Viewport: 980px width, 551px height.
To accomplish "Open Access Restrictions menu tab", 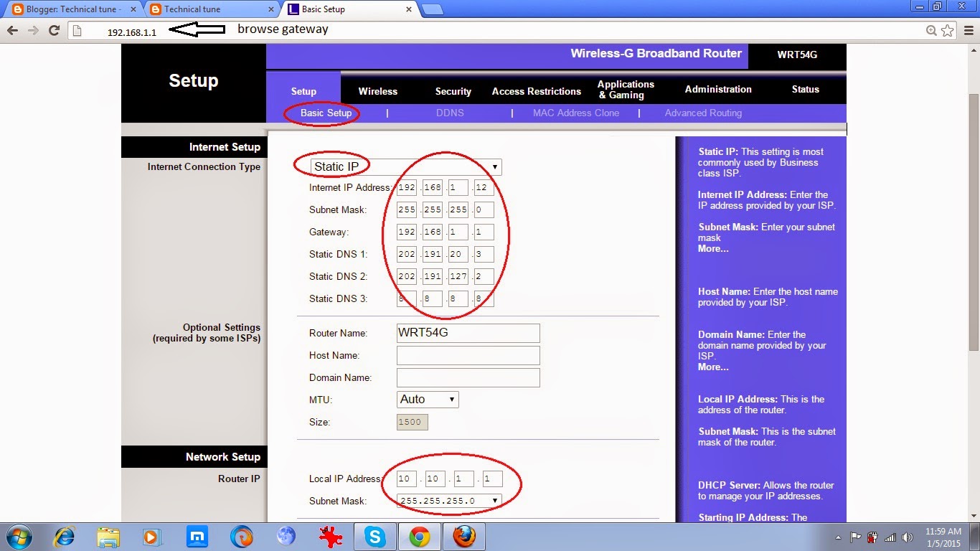I will [x=537, y=91].
